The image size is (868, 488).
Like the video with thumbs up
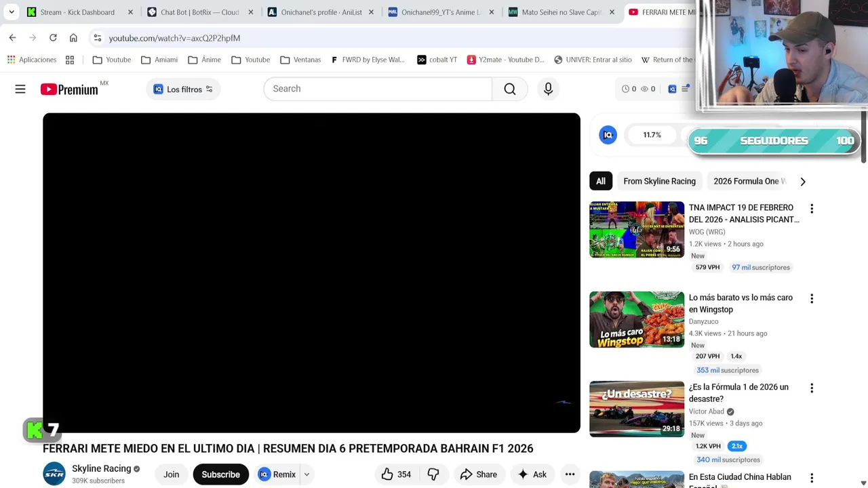(396, 474)
